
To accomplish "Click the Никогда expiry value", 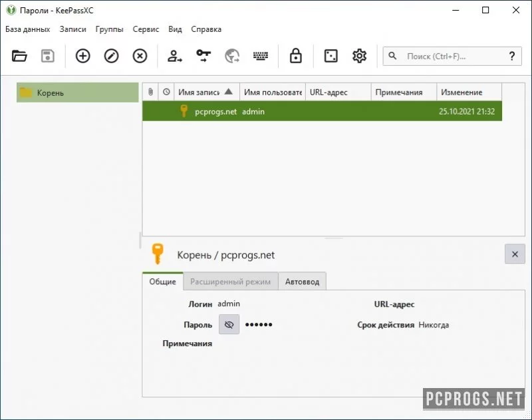I will coord(434,325).
